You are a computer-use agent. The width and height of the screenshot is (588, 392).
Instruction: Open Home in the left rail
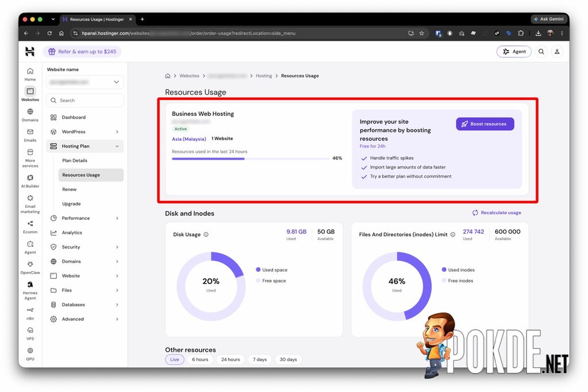(30, 74)
